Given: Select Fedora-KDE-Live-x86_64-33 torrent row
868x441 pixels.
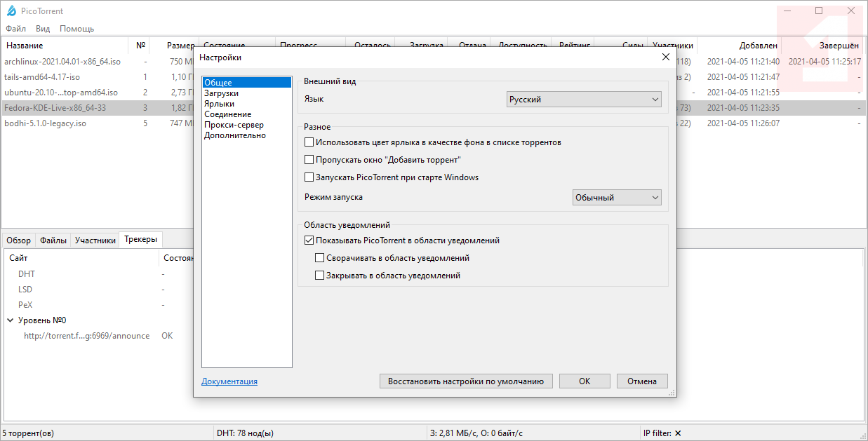Looking at the screenshot, I should click(55, 108).
